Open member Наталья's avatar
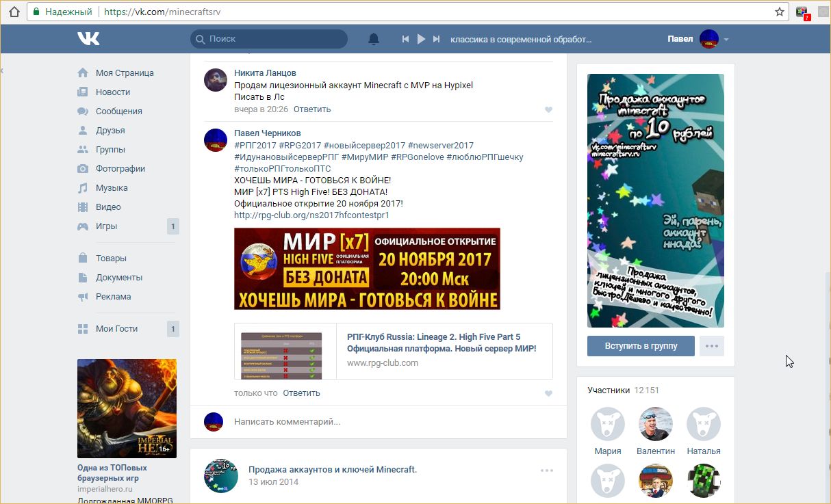 tap(704, 424)
